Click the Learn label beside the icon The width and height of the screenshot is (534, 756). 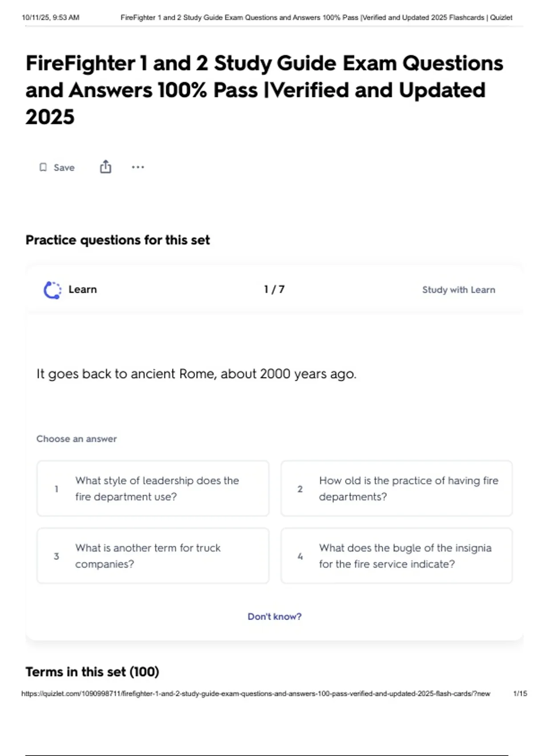click(x=83, y=290)
